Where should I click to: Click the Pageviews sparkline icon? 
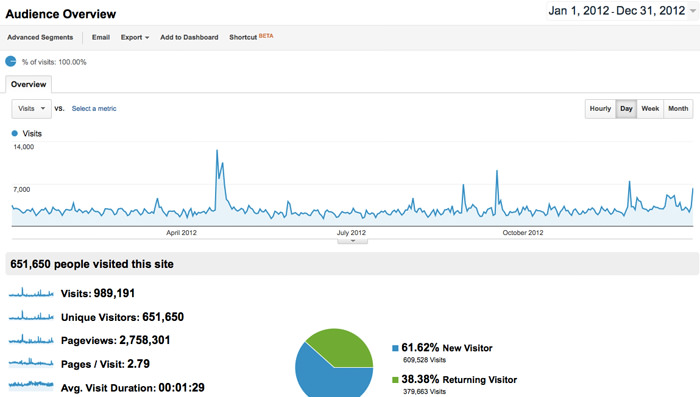coord(31,340)
